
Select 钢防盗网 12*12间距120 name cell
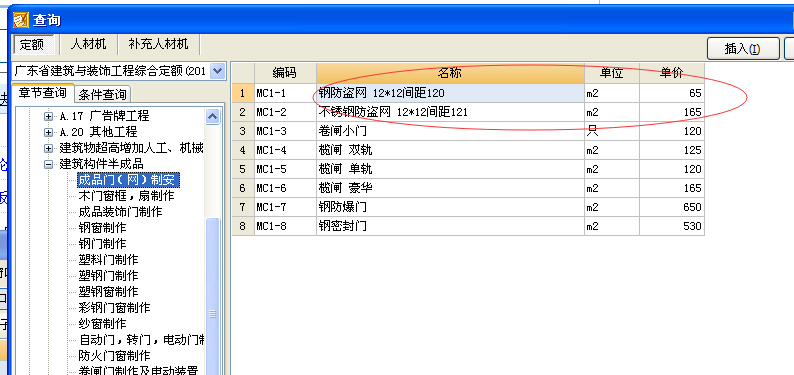point(450,94)
